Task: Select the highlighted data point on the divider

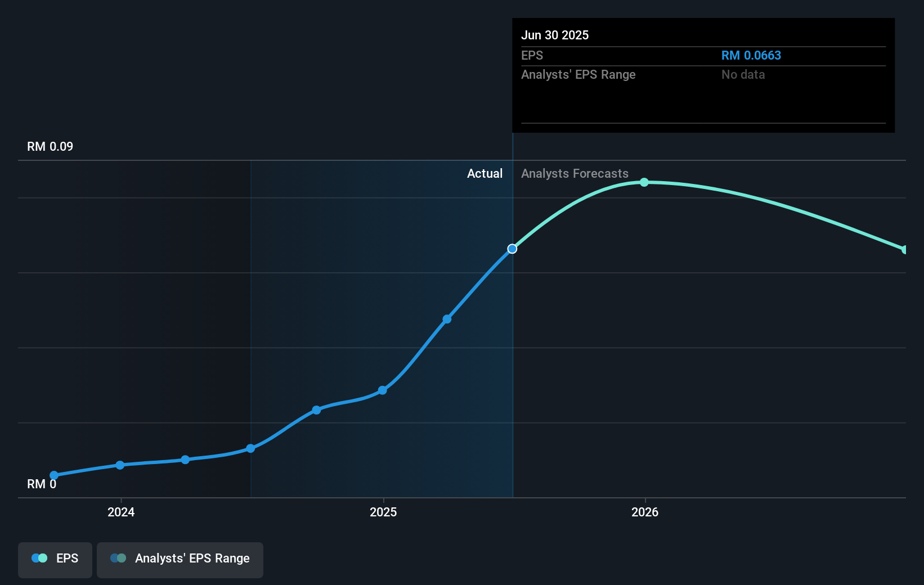Action: pos(512,248)
